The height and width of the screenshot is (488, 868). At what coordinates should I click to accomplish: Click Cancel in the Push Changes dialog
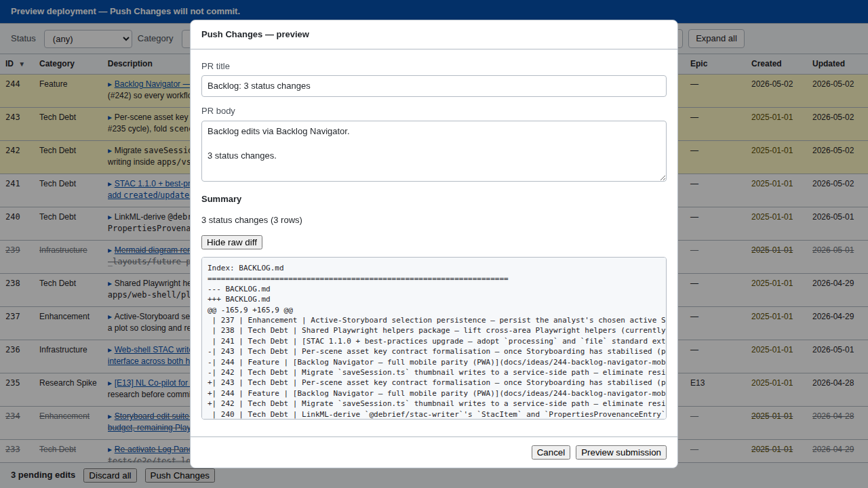click(x=551, y=453)
